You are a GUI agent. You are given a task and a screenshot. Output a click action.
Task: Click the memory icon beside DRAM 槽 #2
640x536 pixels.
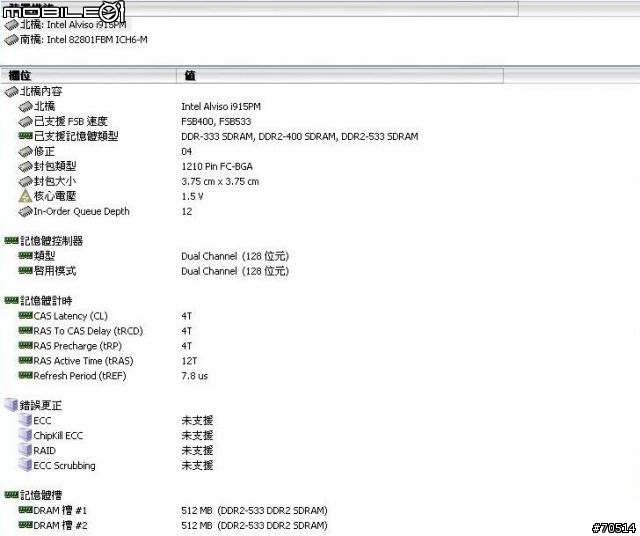tap(25, 525)
